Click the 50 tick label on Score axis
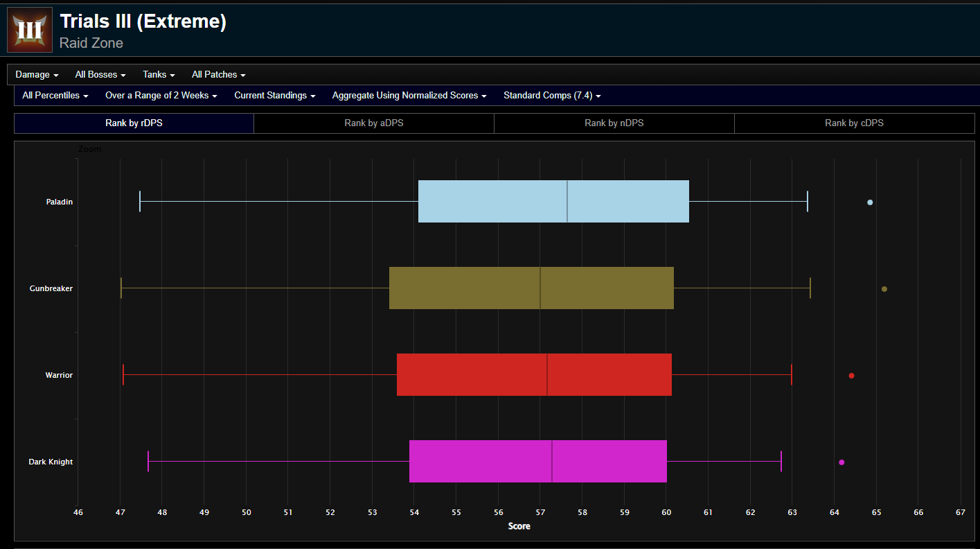The height and width of the screenshot is (549, 980). 247,512
